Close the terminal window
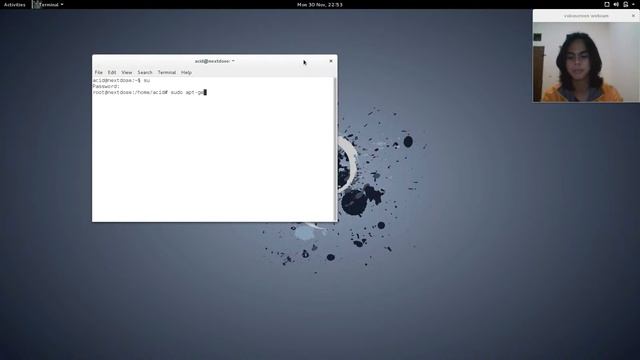The image size is (640, 360). [331, 61]
